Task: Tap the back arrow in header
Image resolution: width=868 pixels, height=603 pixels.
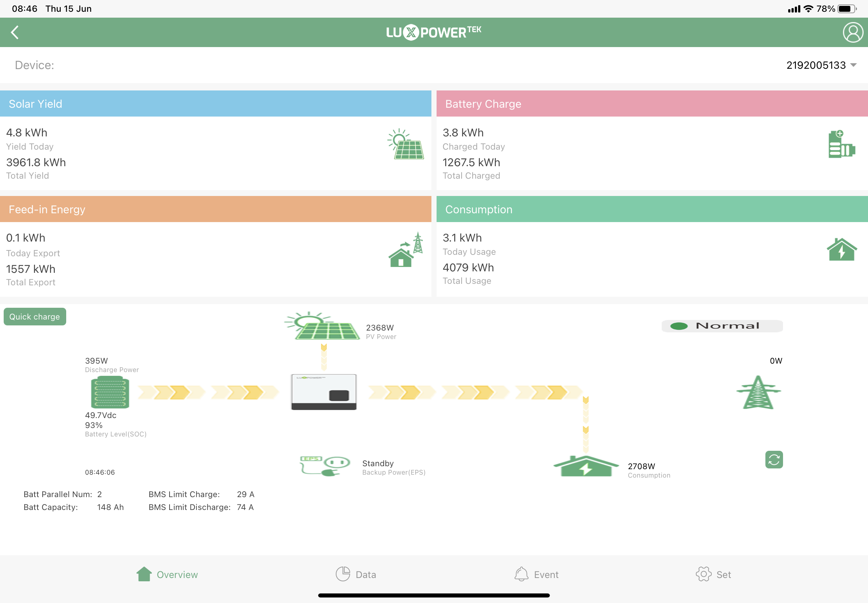Action: [15, 32]
